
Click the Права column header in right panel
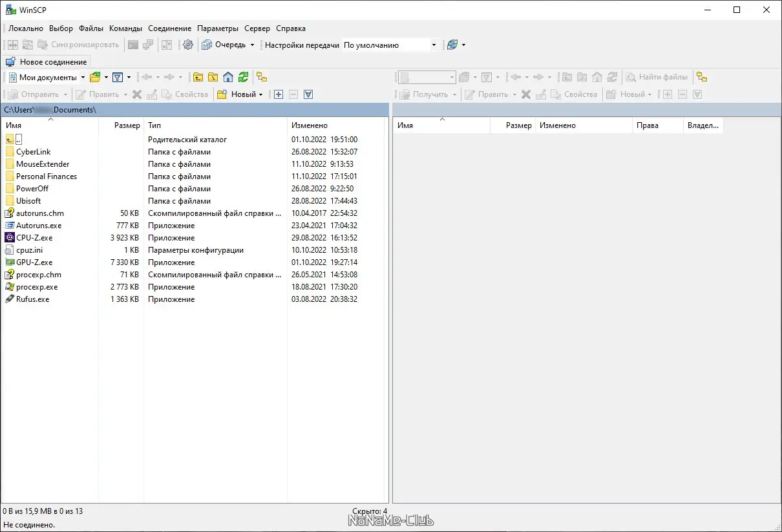658,125
